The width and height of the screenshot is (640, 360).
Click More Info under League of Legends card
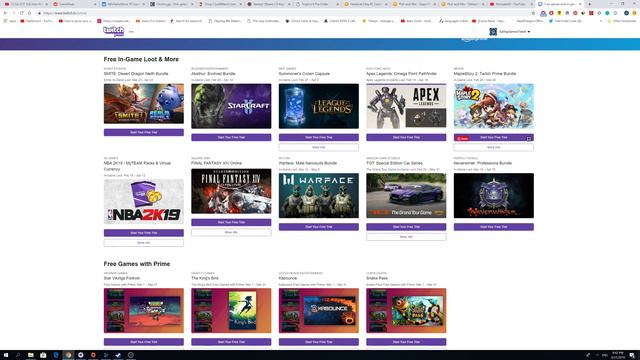pos(319,147)
